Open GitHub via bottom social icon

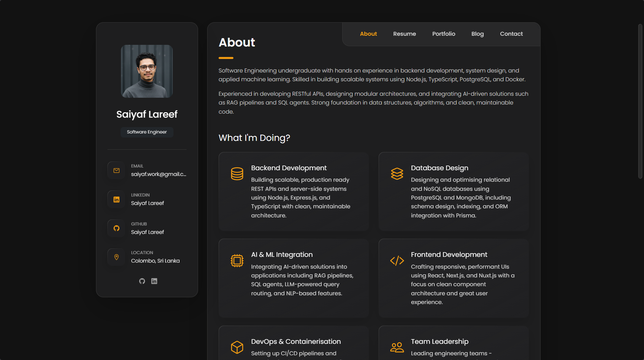coord(142,281)
